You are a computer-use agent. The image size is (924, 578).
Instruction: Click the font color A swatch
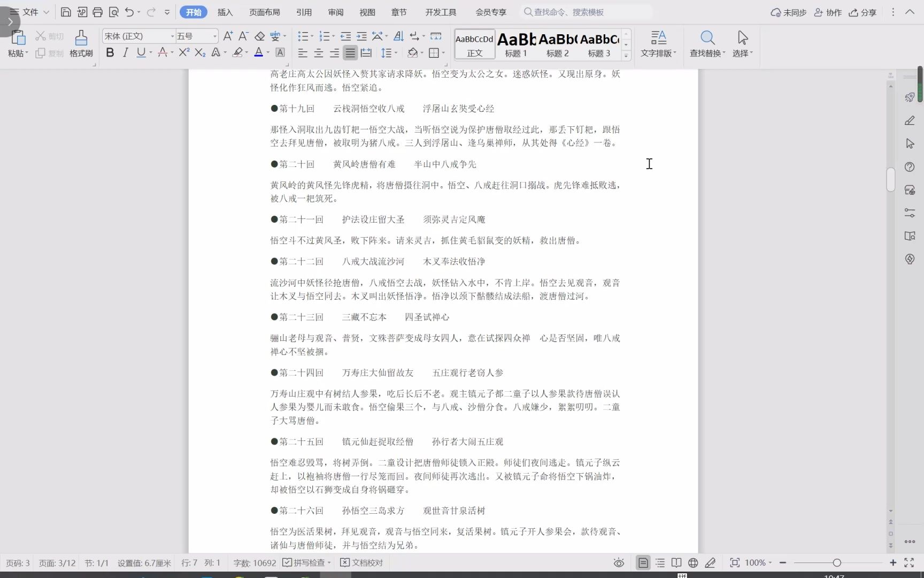[258, 52]
